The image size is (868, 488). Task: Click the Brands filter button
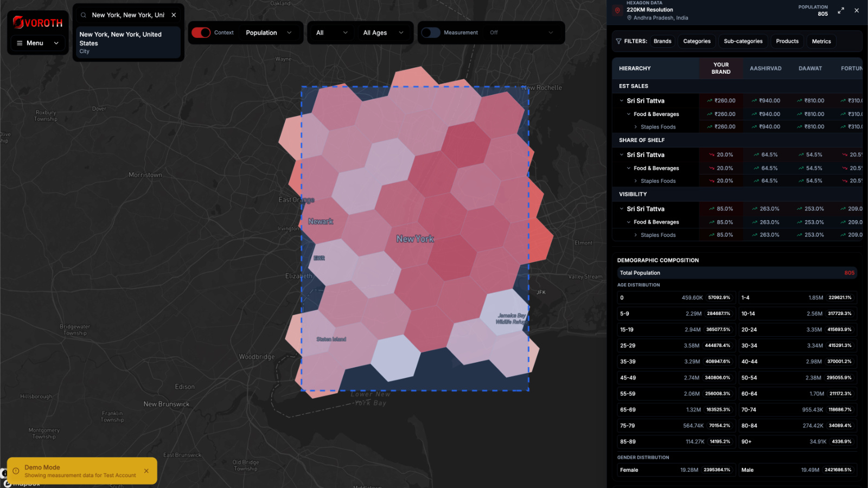click(x=662, y=41)
